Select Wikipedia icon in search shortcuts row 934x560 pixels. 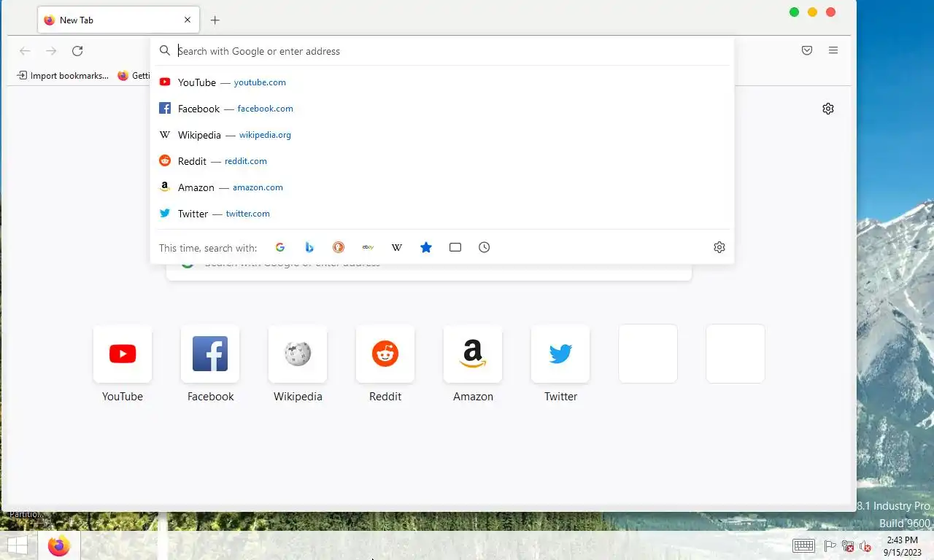(397, 247)
